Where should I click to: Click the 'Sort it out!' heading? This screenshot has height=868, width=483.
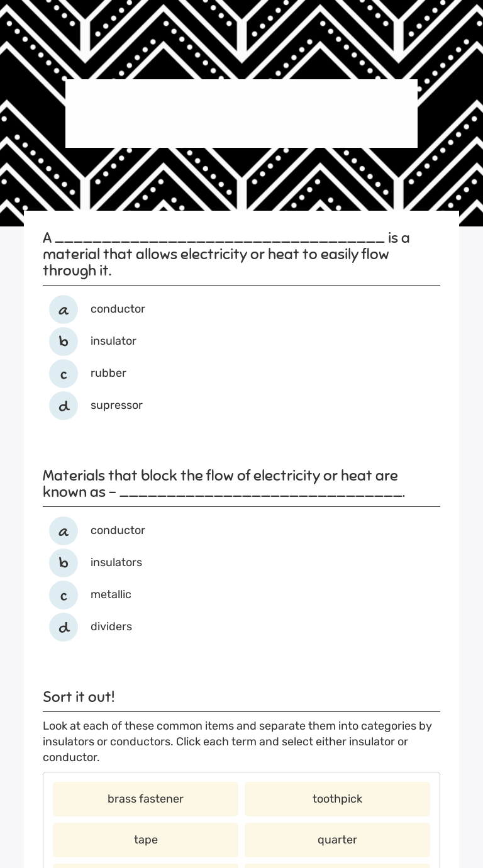pos(79,697)
